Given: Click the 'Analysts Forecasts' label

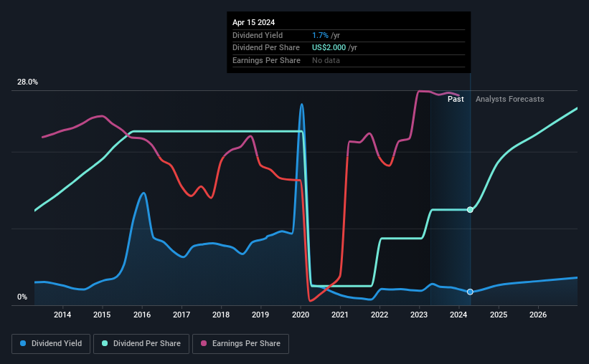Looking at the screenshot, I should pyautogui.click(x=510, y=99).
